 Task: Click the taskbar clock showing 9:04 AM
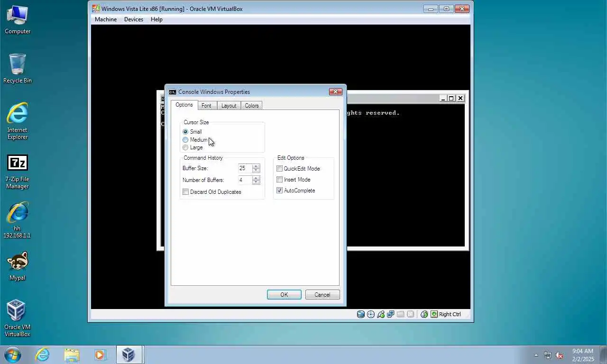(583, 355)
